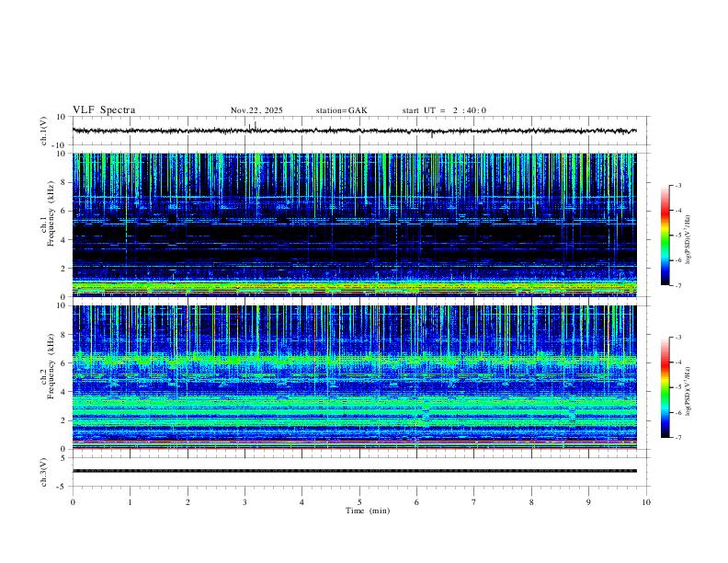The image size is (728, 563).
Task: Click the lower ch.2 PSD color scale bar
Action: pos(665,387)
